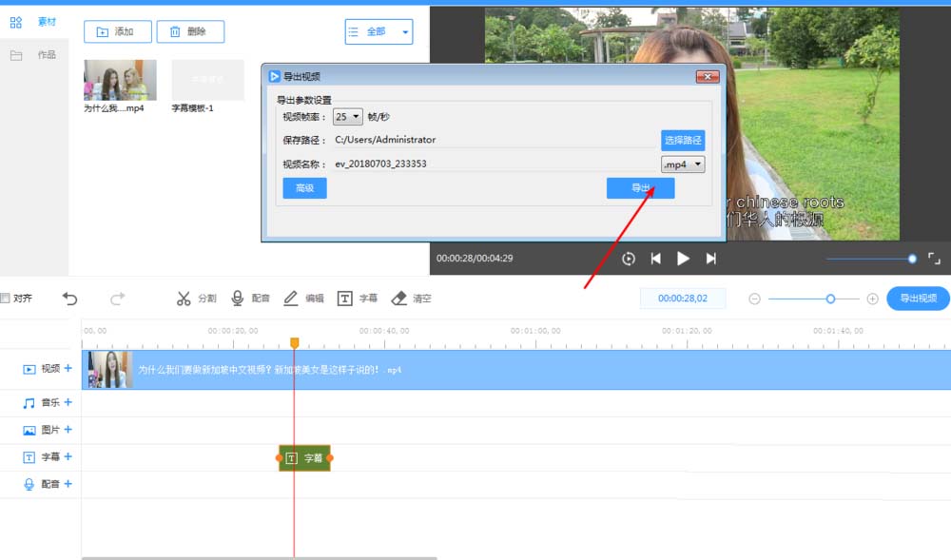Click the 导出 export button in the dialog
Viewport: 951px width, 560px height.
[x=639, y=187]
